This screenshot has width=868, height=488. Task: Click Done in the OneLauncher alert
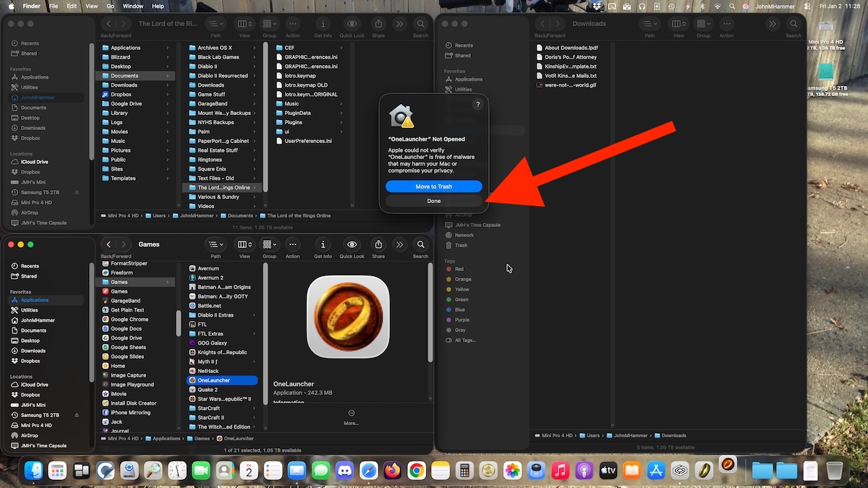point(434,201)
